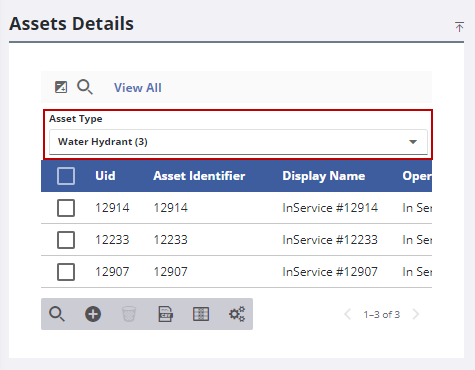475x370 pixels.
Task: Open the Asset Type dropdown
Action: pos(238,142)
